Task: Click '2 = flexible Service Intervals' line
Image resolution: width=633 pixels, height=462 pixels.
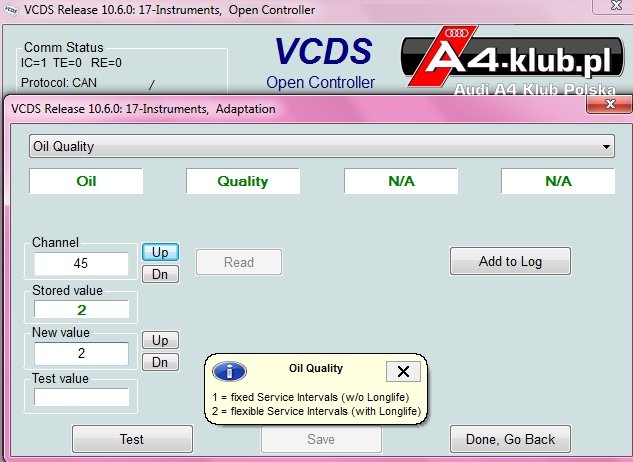Action: (x=316, y=411)
